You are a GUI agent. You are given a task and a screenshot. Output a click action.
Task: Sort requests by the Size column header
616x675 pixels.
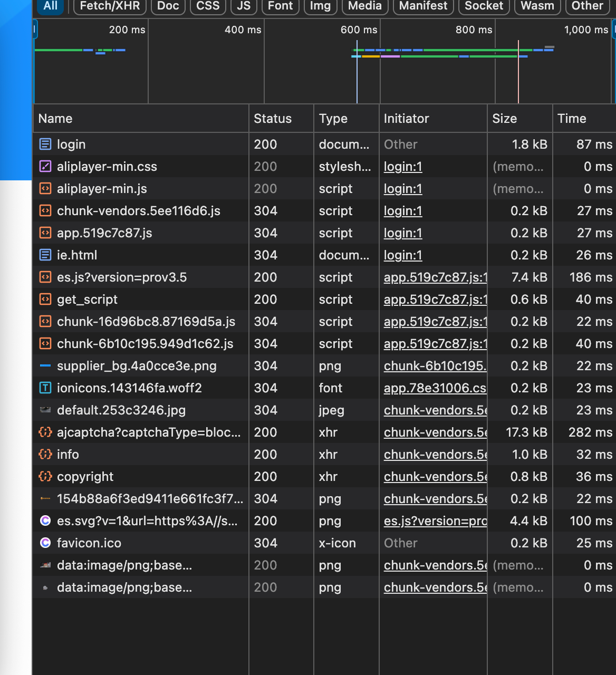[x=505, y=119]
